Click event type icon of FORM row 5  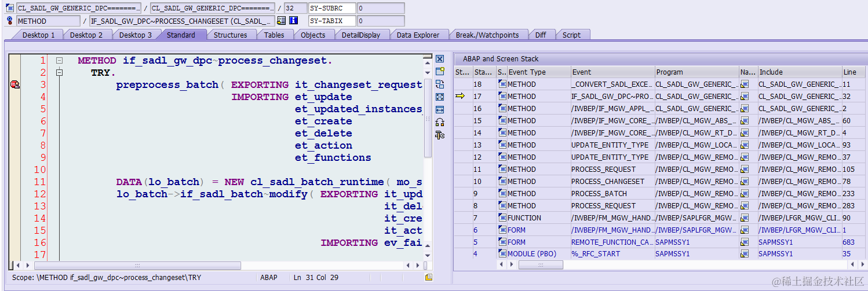pos(502,242)
